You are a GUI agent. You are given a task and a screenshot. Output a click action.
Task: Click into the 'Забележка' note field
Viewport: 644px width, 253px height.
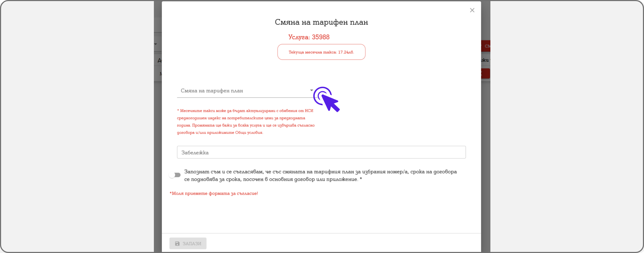coord(321,152)
